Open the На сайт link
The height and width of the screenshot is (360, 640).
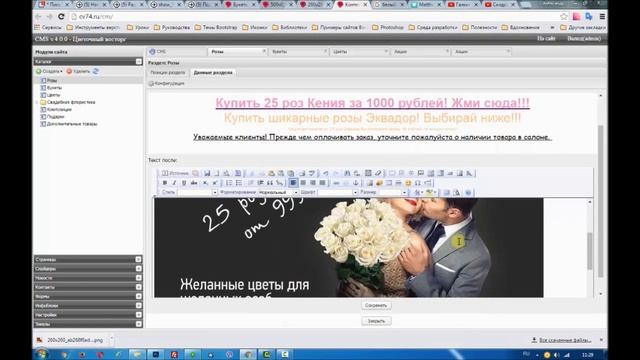tap(546, 38)
